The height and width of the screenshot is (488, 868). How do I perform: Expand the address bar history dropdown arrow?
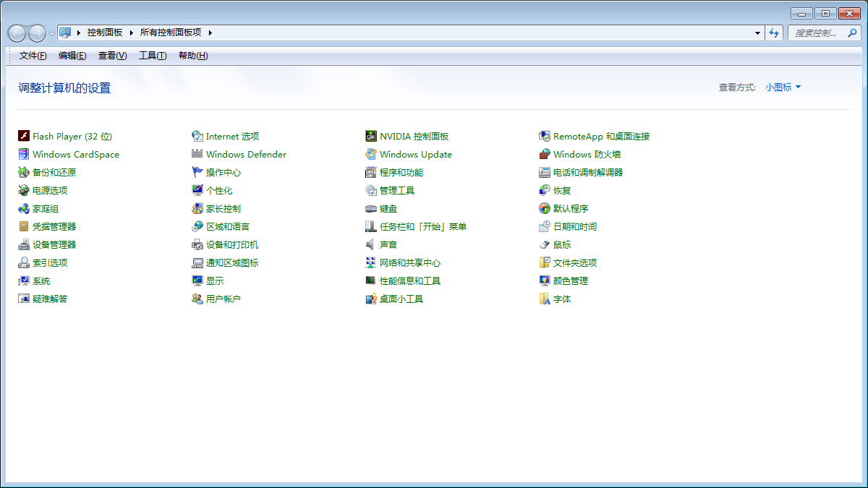coord(757,33)
